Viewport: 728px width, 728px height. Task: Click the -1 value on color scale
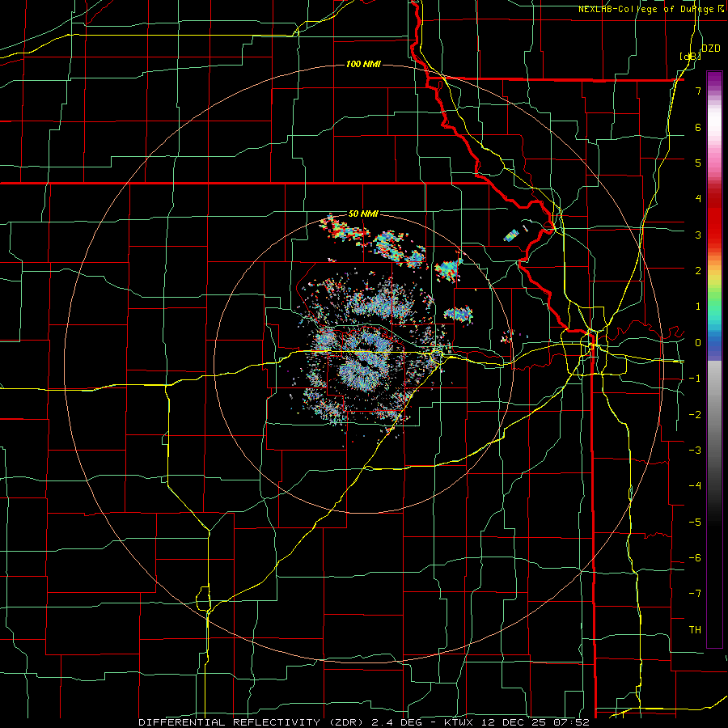click(695, 379)
